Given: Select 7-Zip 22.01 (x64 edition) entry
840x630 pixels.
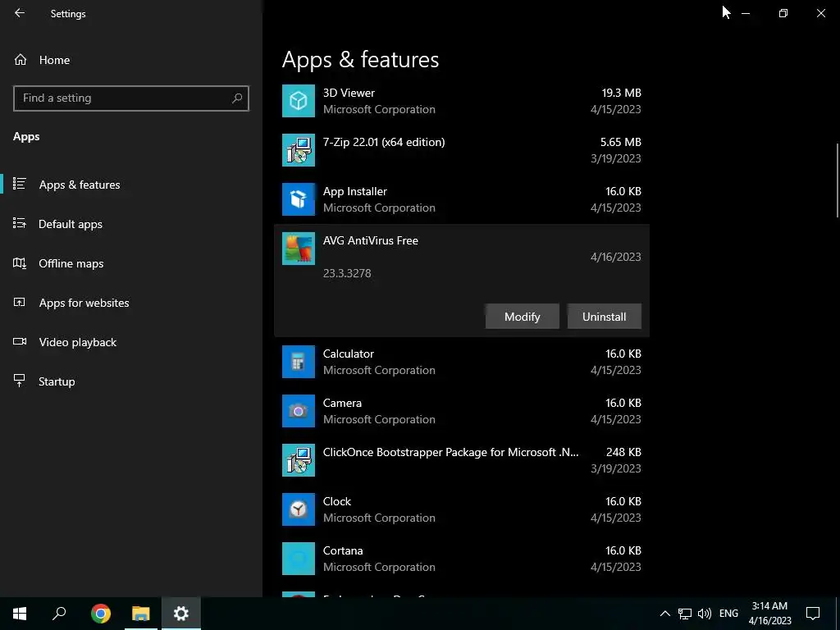Looking at the screenshot, I should 384,142.
